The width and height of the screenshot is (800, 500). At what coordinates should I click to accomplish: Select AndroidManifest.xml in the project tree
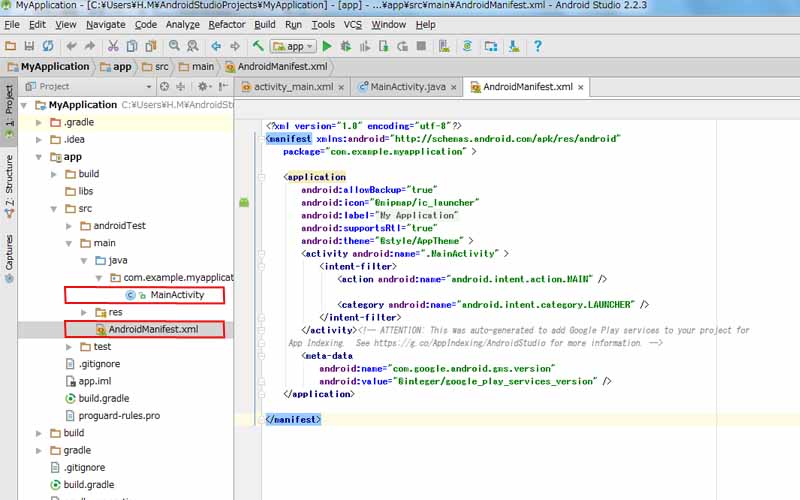pos(153,330)
